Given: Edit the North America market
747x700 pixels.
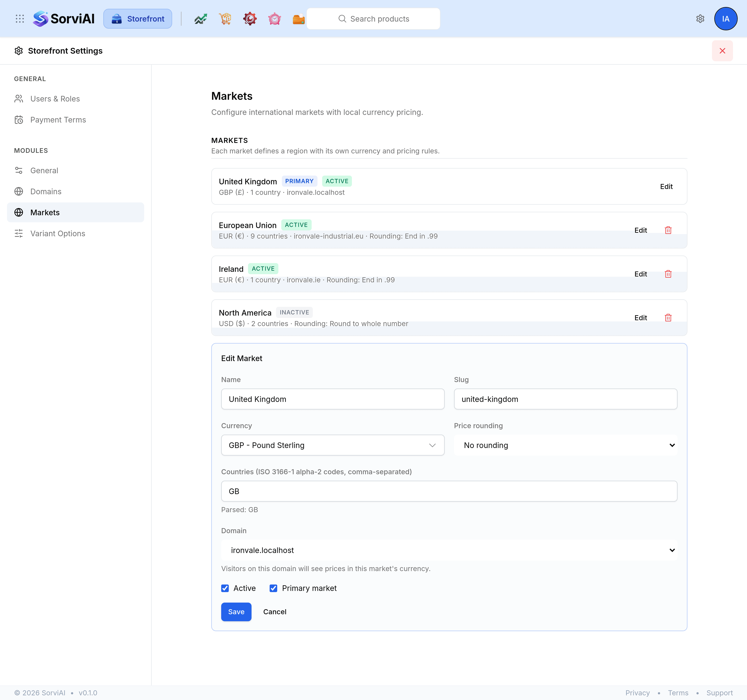Looking at the screenshot, I should coord(641,318).
